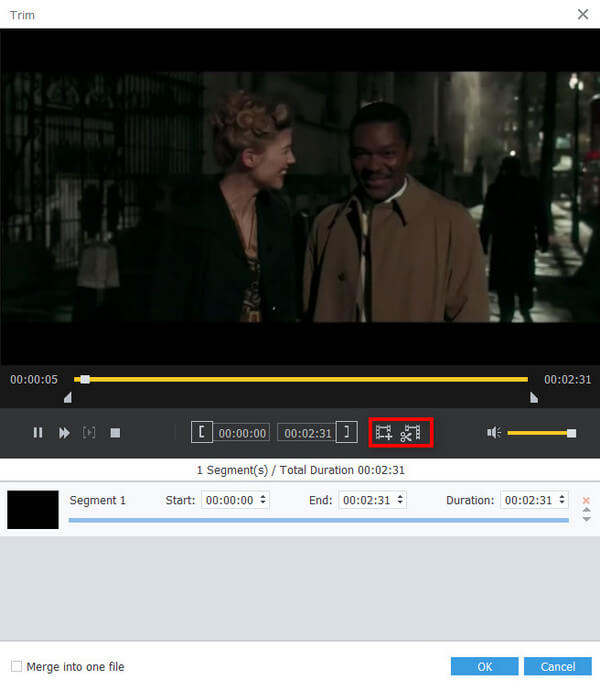The width and height of the screenshot is (600, 691).
Task: Delete Segment 1 with the red X
Action: (586, 500)
